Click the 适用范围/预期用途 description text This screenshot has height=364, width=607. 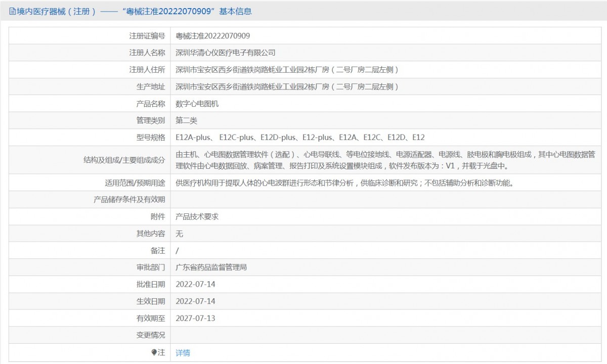pyautogui.click(x=344, y=183)
